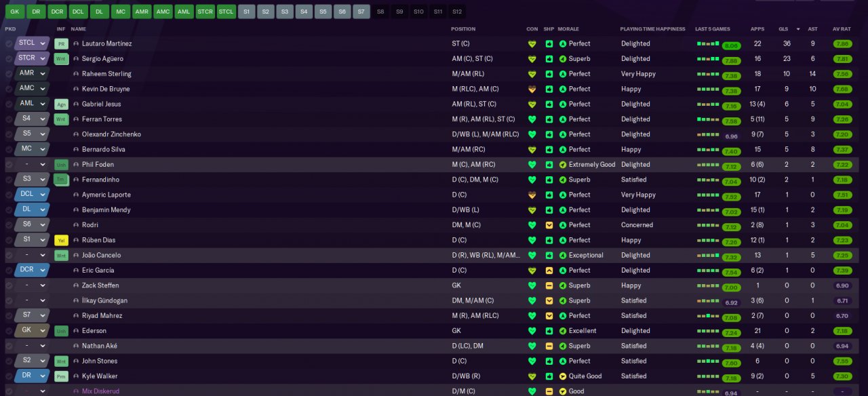Click the match sharpness icon for Zack Steffen

click(549, 285)
